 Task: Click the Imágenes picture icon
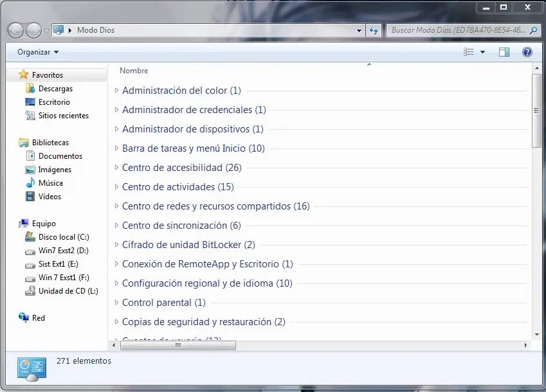30,170
